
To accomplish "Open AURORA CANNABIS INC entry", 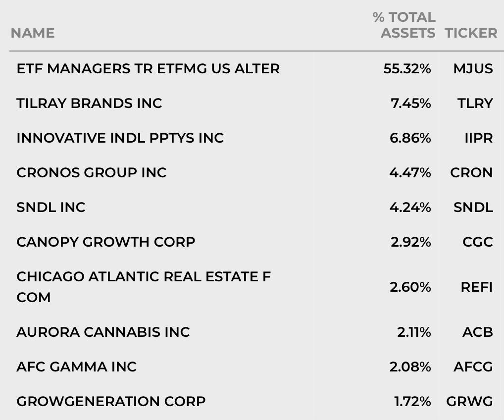I will tap(103, 332).
